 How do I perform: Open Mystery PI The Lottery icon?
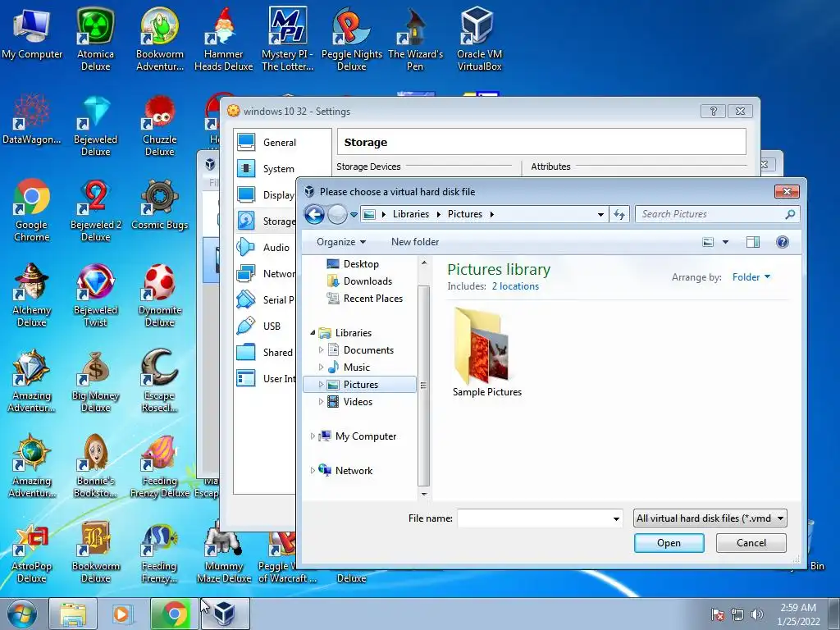[288, 39]
